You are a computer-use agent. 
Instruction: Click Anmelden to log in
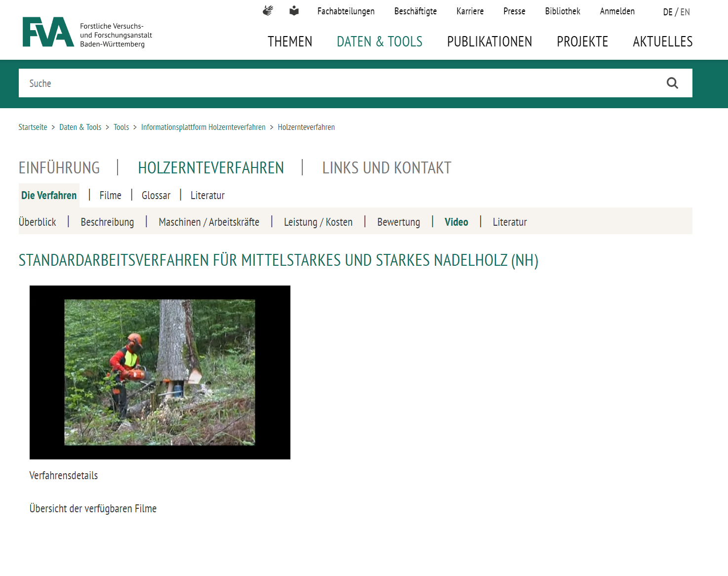click(x=617, y=11)
